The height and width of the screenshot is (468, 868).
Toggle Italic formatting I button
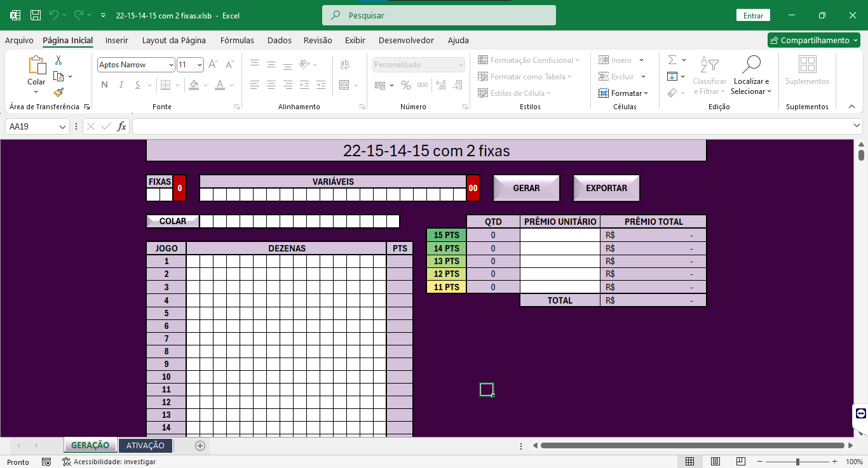point(122,85)
